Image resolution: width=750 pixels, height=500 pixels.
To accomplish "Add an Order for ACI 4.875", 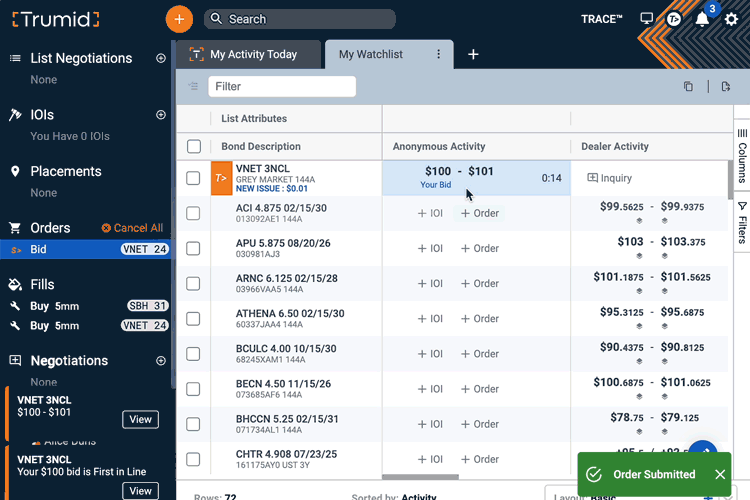I will tap(480, 213).
